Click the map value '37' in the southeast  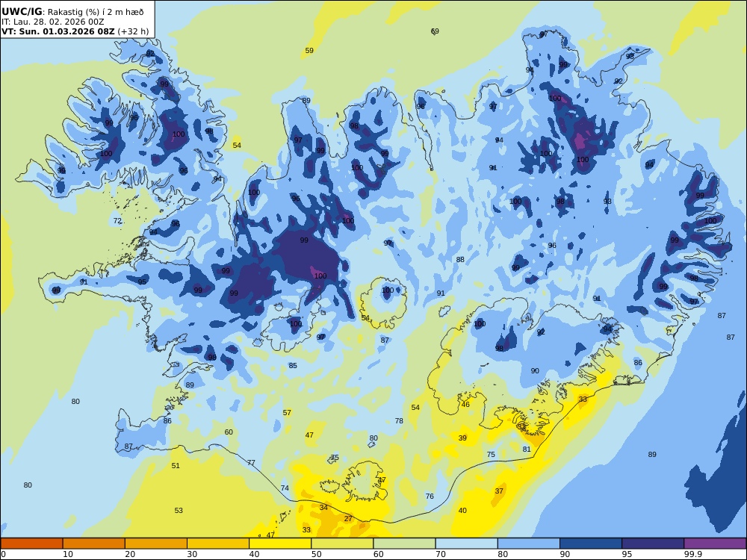499,491
